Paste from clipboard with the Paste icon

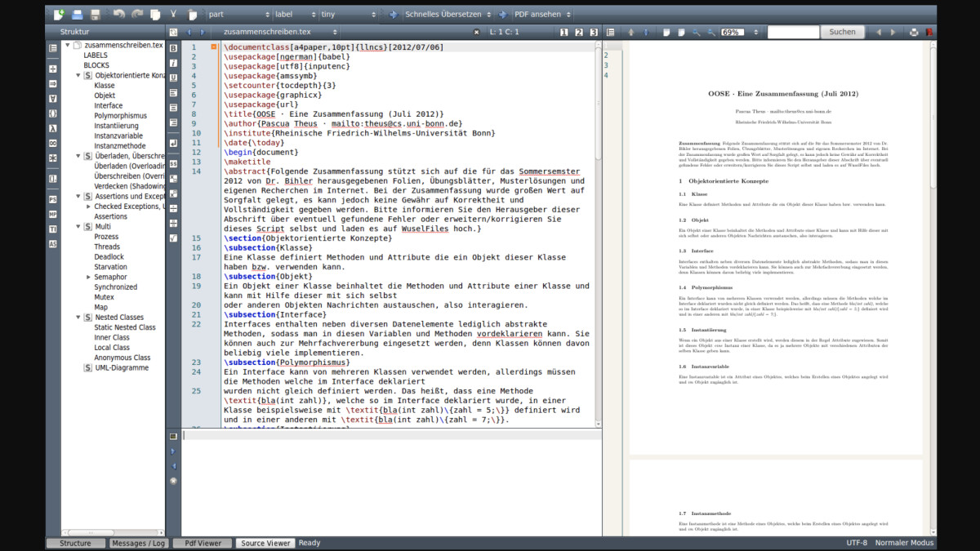click(x=192, y=14)
